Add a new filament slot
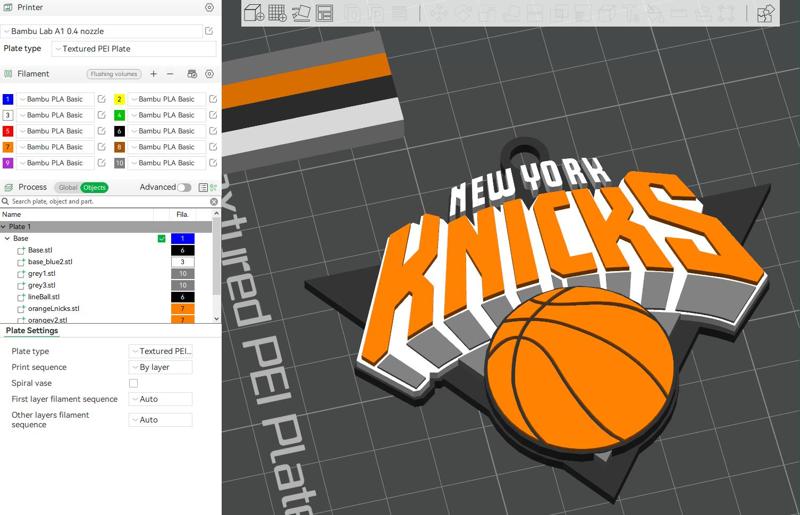Screen dimensions: 800x515 coord(153,74)
